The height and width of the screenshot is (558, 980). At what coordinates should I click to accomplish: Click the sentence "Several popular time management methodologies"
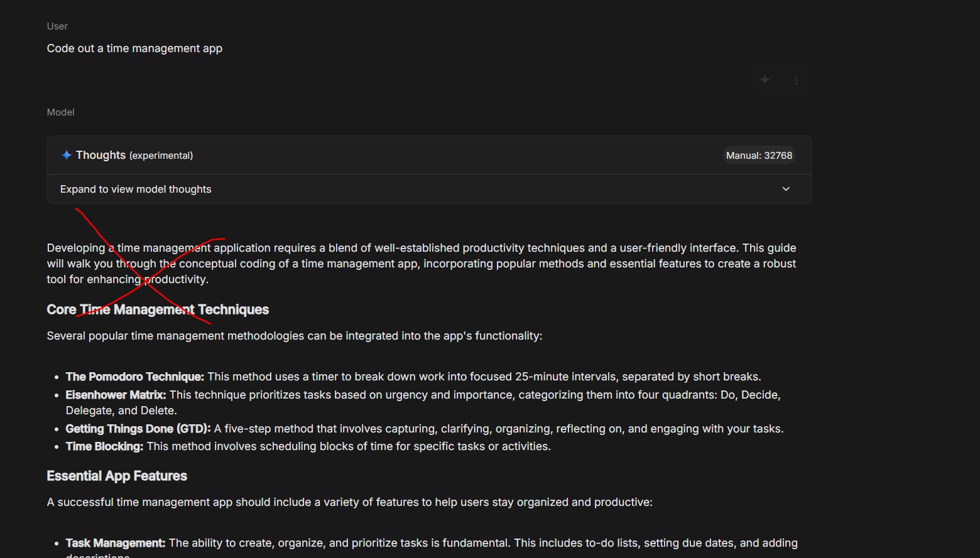coord(294,336)
